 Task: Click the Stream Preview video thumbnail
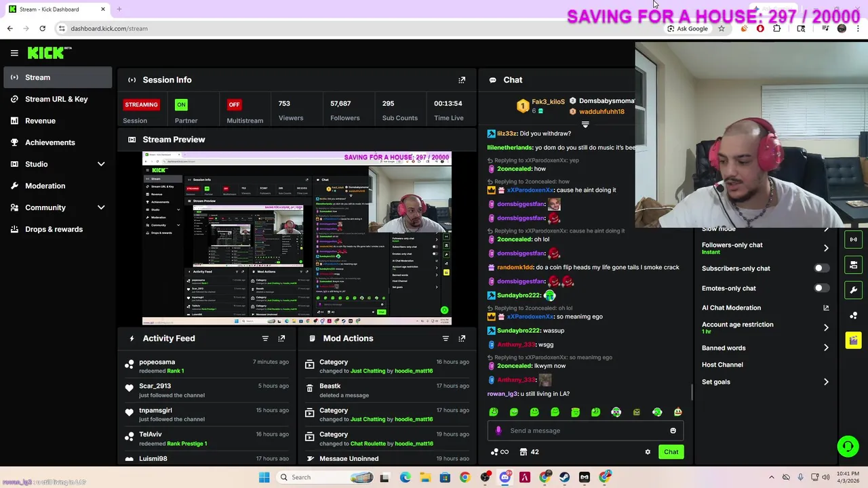(x=297, y=239)
